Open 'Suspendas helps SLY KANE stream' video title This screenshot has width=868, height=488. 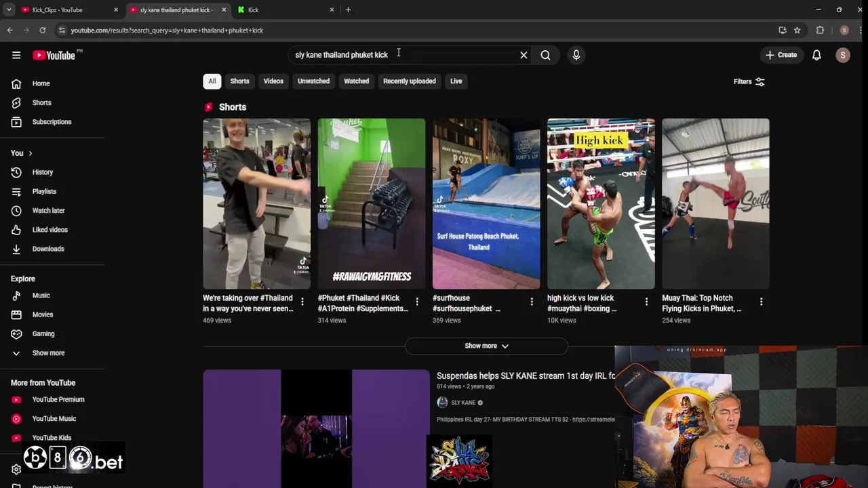click(526, 375)
